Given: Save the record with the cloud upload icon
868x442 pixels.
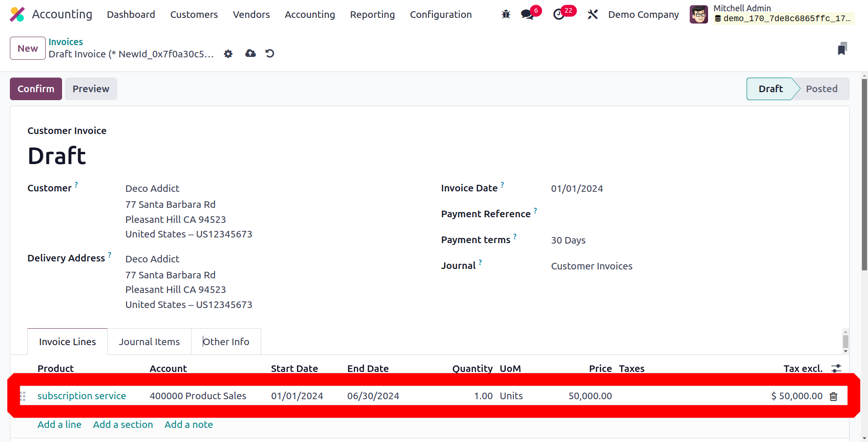Looking at the screenshot, I should pos(250,54).
